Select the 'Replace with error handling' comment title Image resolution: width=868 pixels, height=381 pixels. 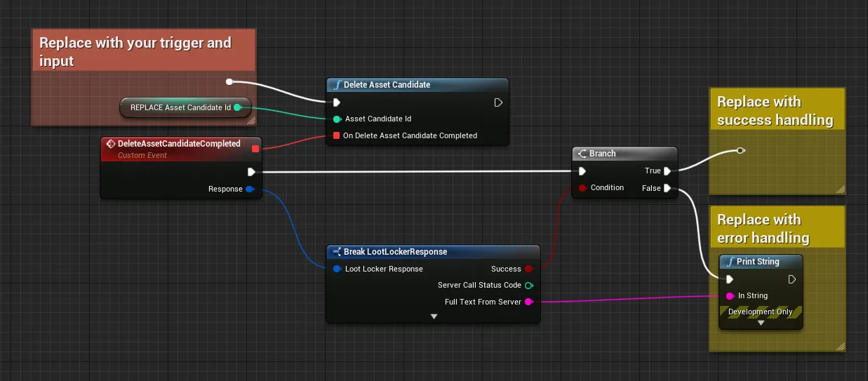[763, 229]
